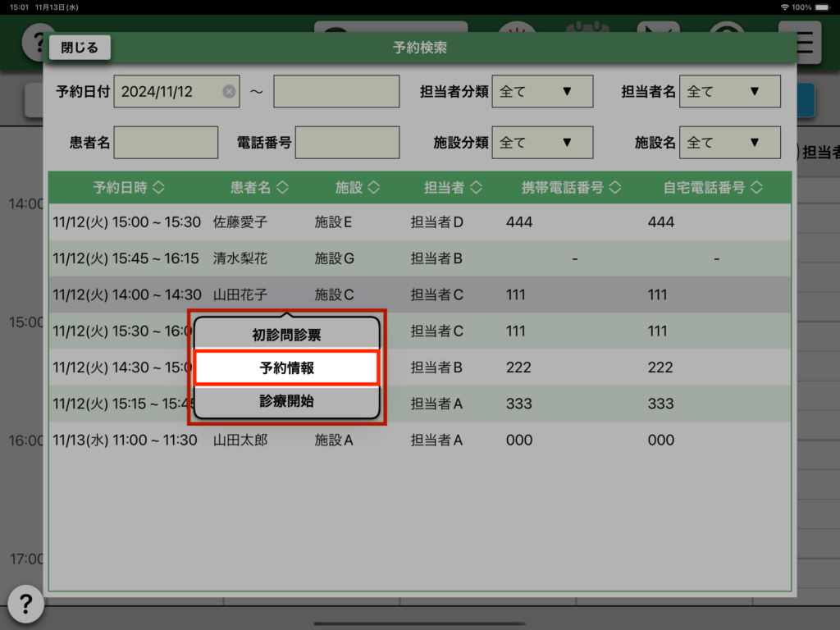Open the 担当者分類 dropdown
Screen dimensions: 840x630
tap(542, 92)
